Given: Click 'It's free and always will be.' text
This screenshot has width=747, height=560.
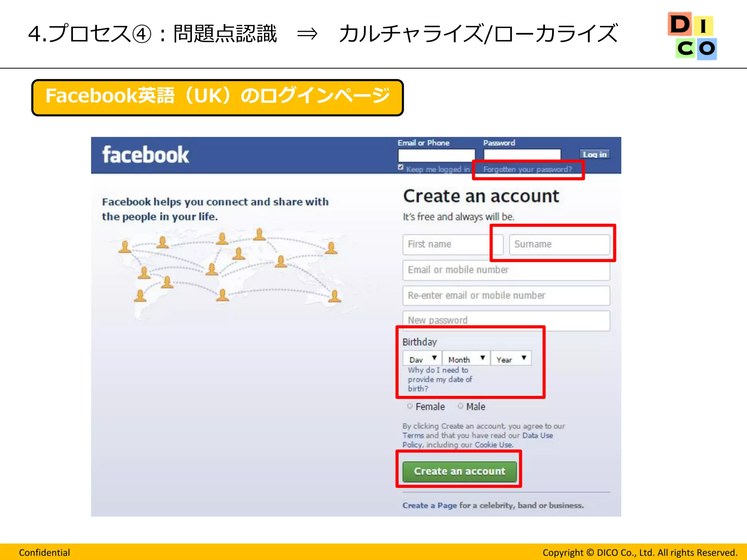Looking at the screenshot, I should (x=458, y=217).
